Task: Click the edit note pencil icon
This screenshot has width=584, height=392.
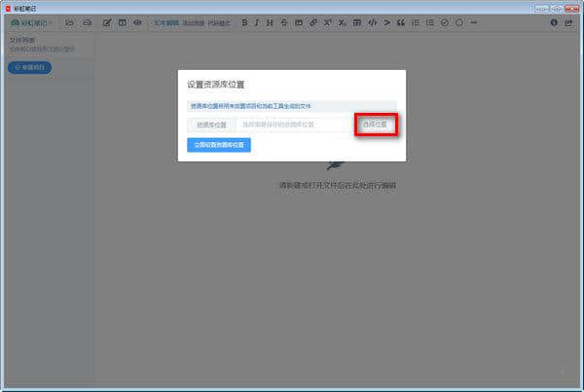Action: pos(107,22)
